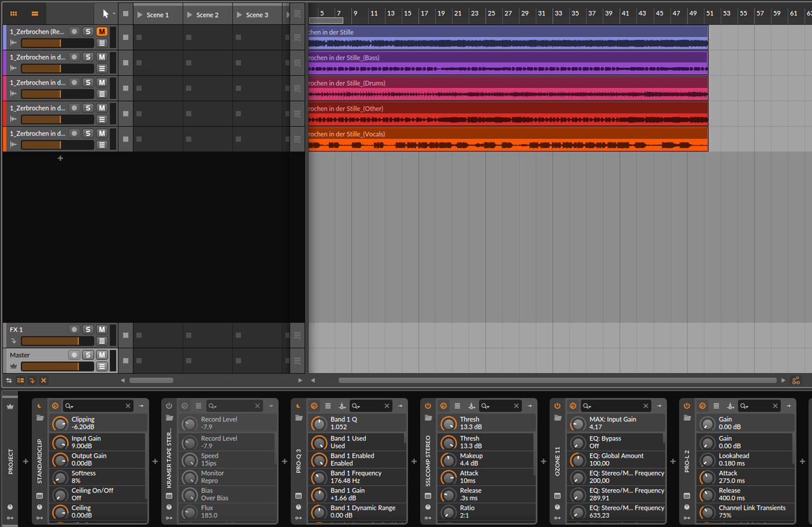
Task: Toggle the arranger timeline view icon
Action: pos(35,14)
